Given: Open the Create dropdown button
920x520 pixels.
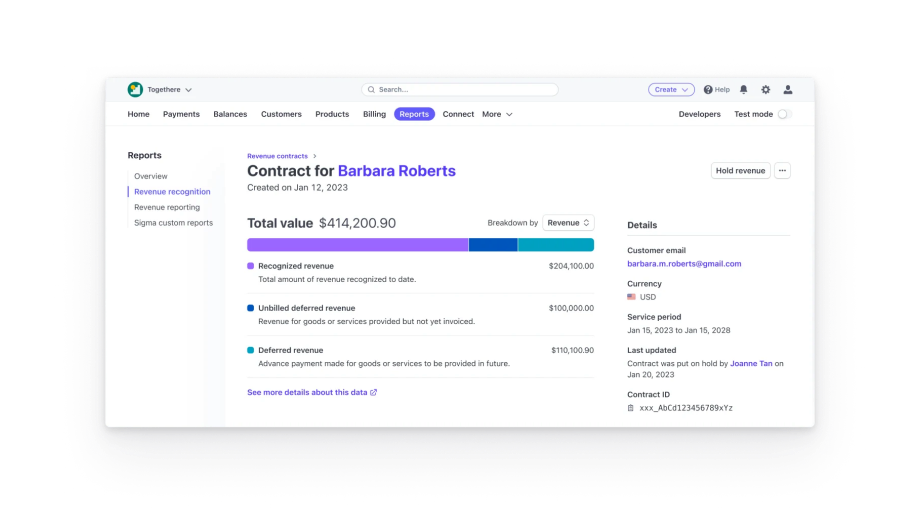Looking at the screenshot, I should [671, 90].
